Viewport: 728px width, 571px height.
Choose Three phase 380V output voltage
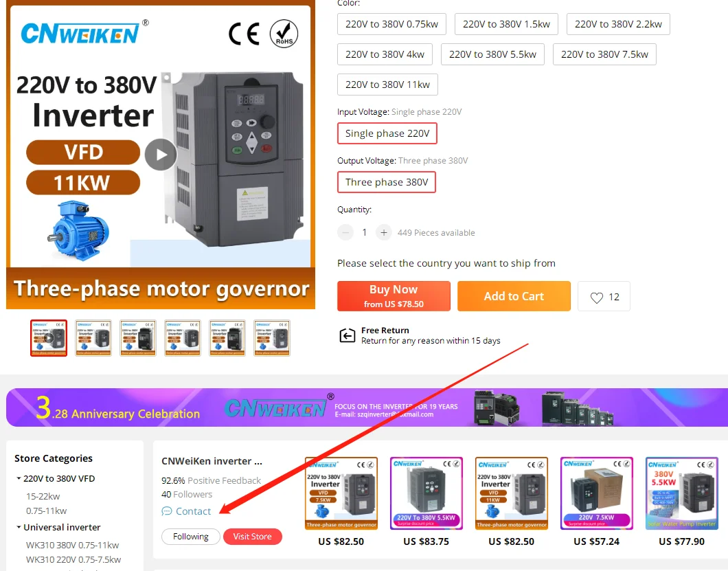[x=387, y=182]
